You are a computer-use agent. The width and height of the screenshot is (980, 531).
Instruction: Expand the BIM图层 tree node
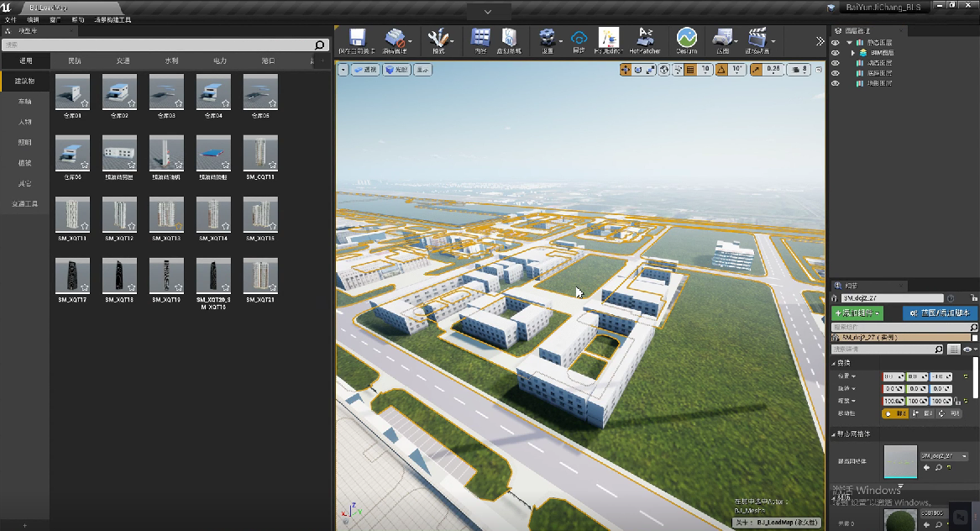point(853,53)
